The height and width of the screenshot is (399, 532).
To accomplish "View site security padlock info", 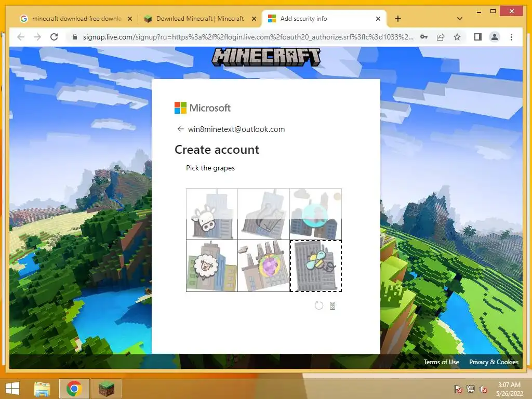I will point(75,37).
